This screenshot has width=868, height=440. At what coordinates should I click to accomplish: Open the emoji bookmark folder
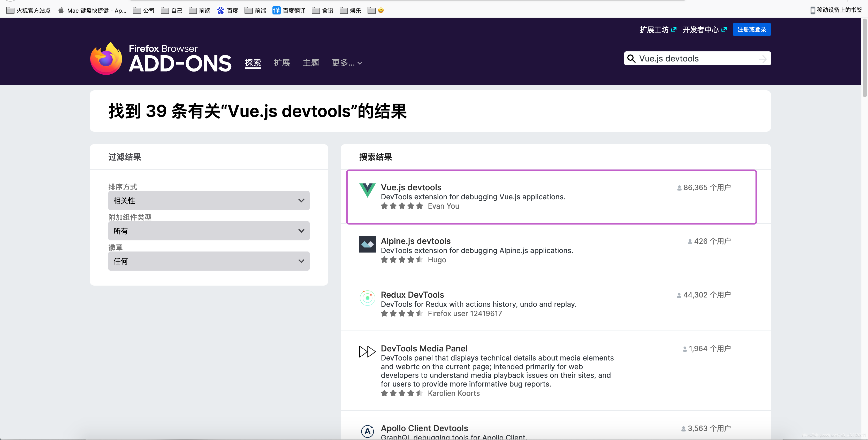376,10
